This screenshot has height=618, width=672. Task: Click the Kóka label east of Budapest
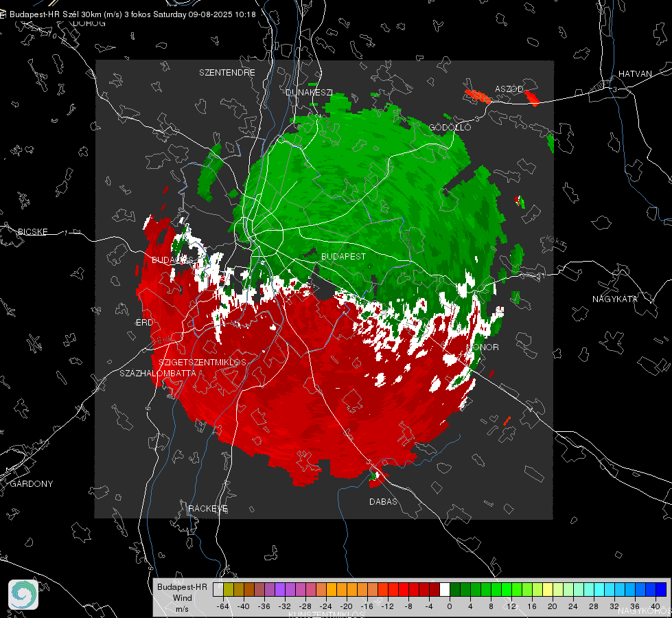[556, 242]
